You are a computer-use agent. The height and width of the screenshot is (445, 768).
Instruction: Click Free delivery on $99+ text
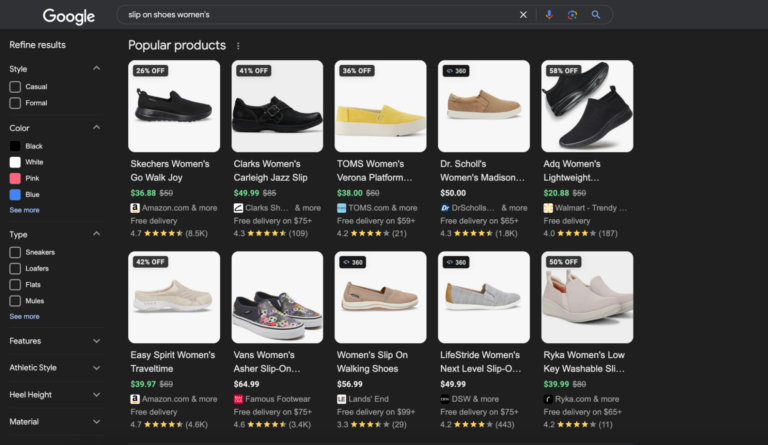point(376,412)
